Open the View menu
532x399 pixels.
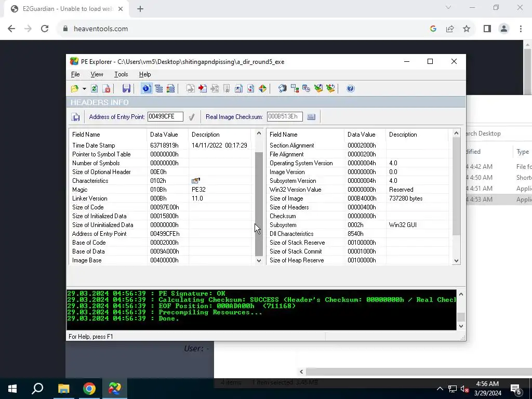pyautogui.click(x=97, y=74)
